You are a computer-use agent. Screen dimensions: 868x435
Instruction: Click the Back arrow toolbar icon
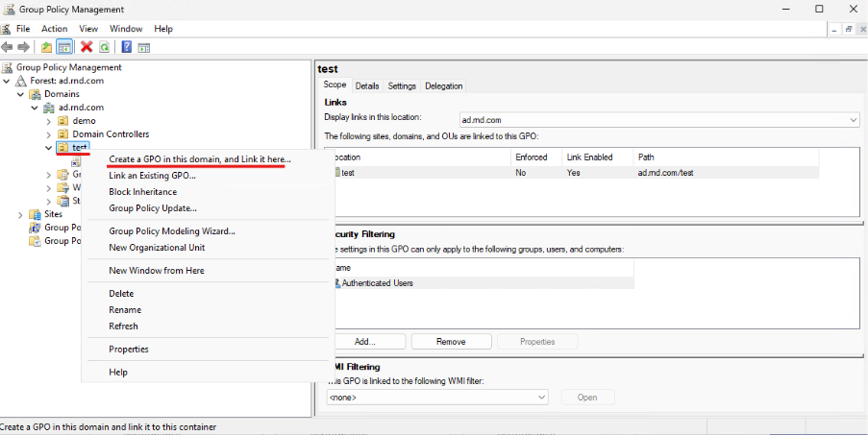(x=8, y=47)
